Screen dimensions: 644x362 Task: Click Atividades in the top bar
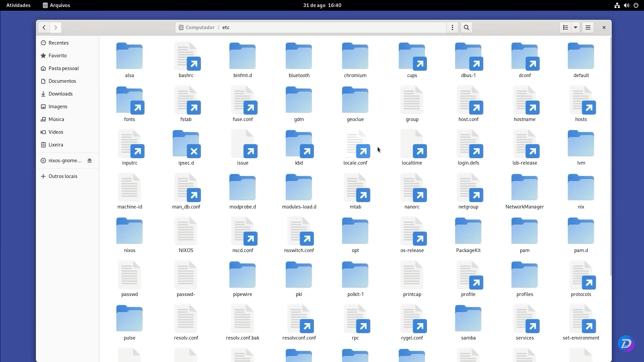(x=18, y=5)
